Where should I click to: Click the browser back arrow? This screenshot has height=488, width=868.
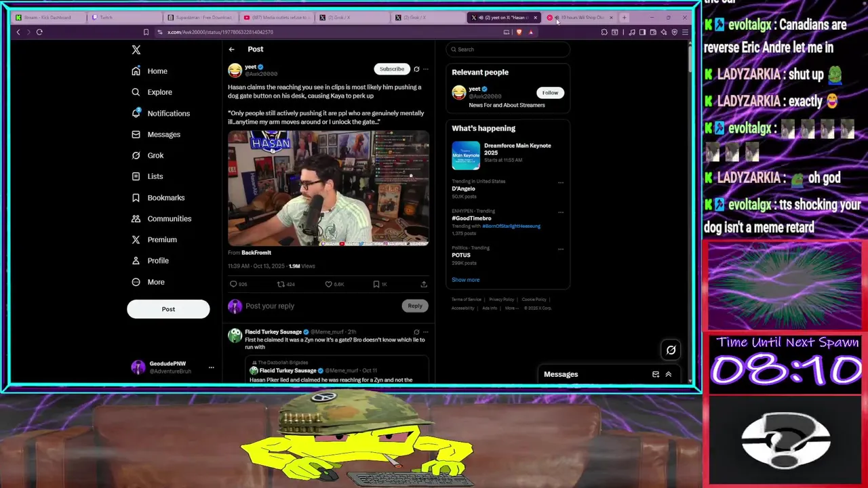coord(18,32)
